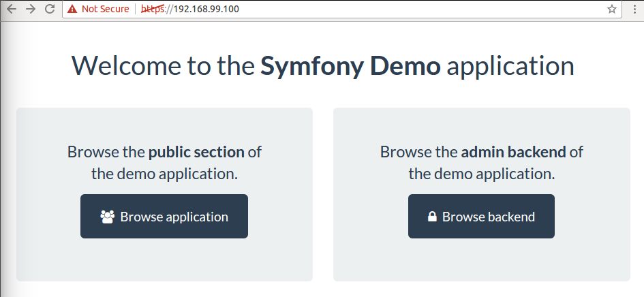Click "the demo application." under public section
Screen dimensions: 644x297
tap(164, 173)
